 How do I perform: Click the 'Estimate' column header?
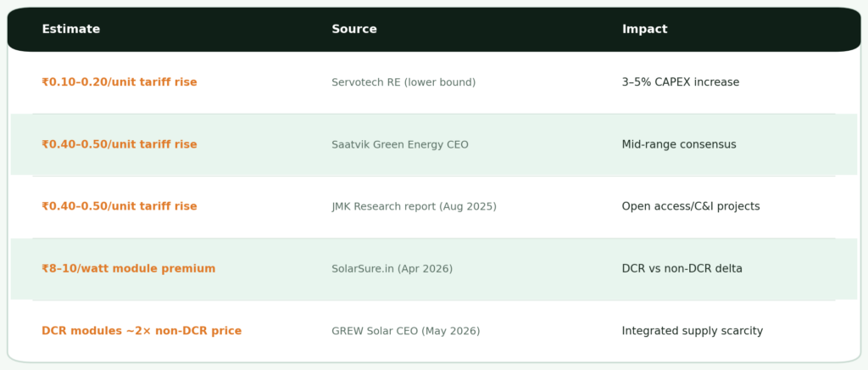tap(71, 30)
